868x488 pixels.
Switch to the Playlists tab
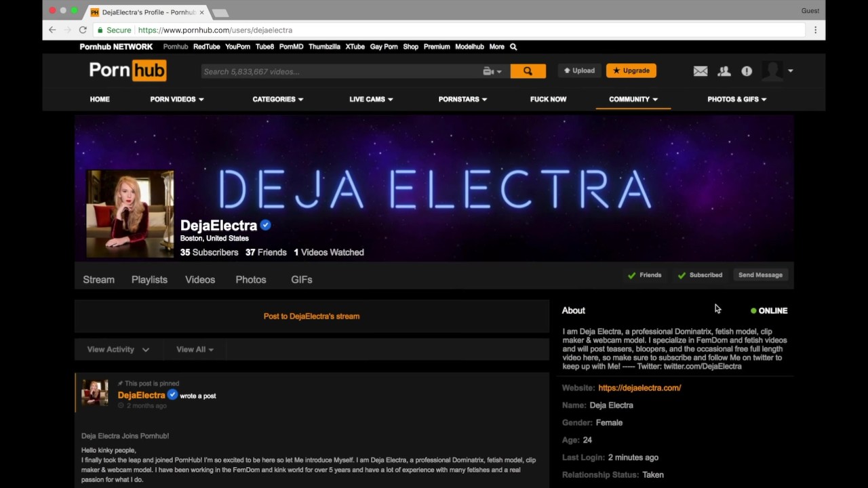[149, 279]
